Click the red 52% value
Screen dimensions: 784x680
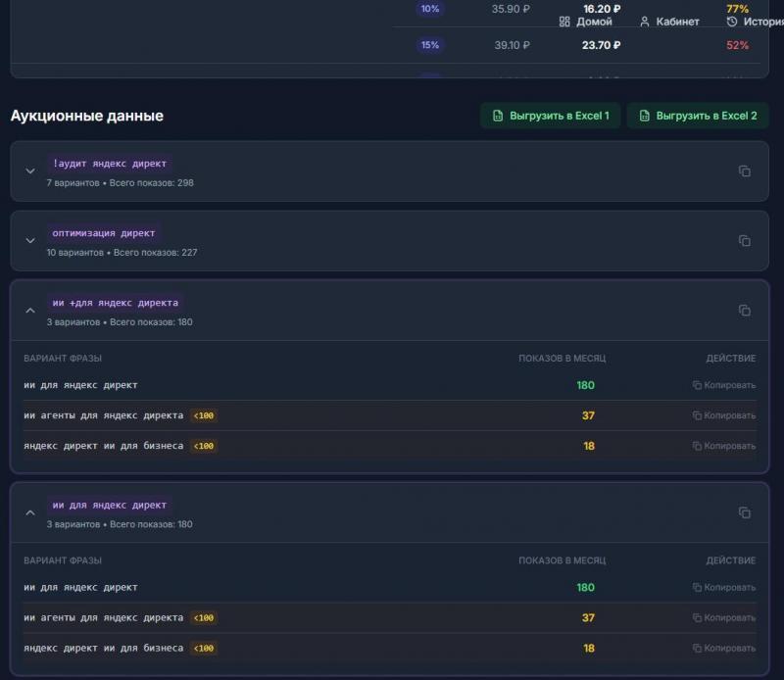tap(738, 45)
